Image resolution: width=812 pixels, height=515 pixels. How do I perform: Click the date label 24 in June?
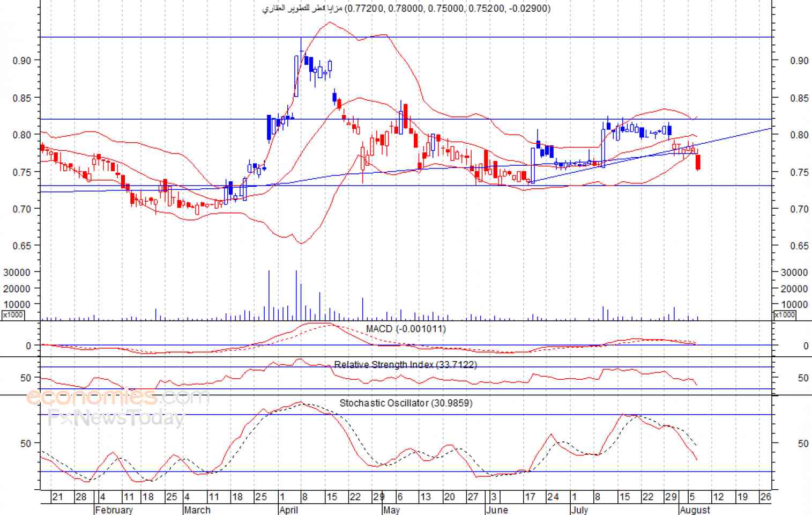553,497
